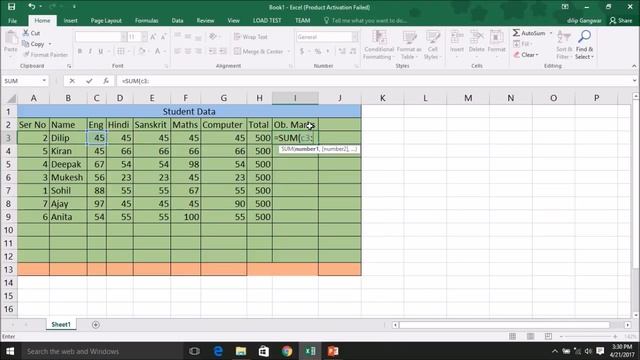Open the Microsoft Edge taskbar icon
This screenshot has height=360, width=640.
[x=218, y=351]
